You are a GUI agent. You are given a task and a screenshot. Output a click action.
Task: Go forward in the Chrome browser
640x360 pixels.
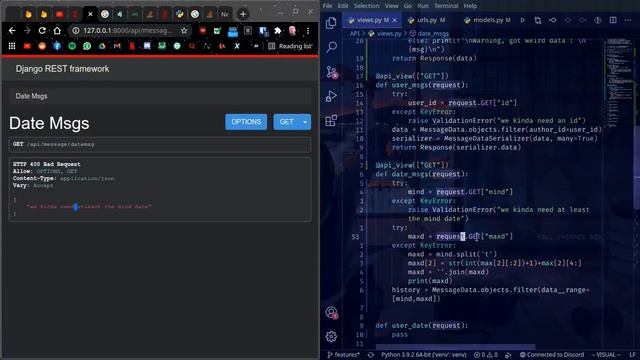[27, 31]
